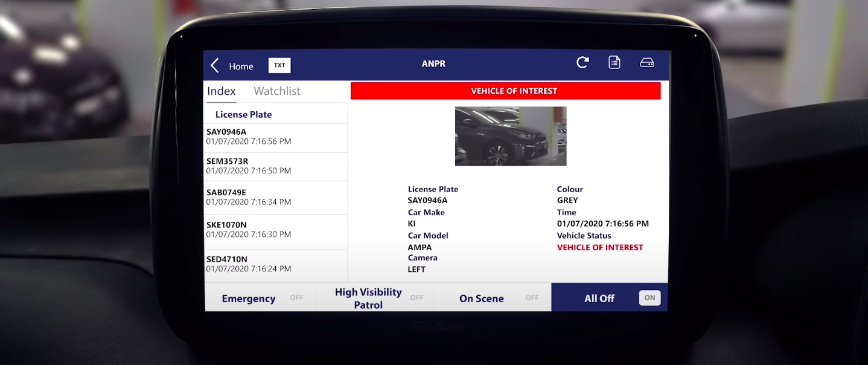The image size is (868, 365).
Task: Click the License Plate column header
Action: (244, 115)
